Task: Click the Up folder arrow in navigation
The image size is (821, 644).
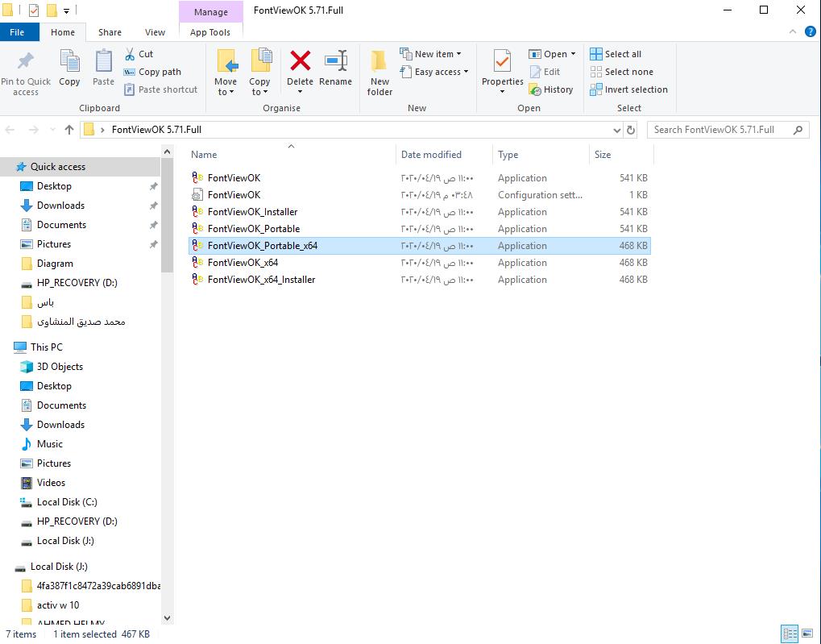Action: pos(69,130)
